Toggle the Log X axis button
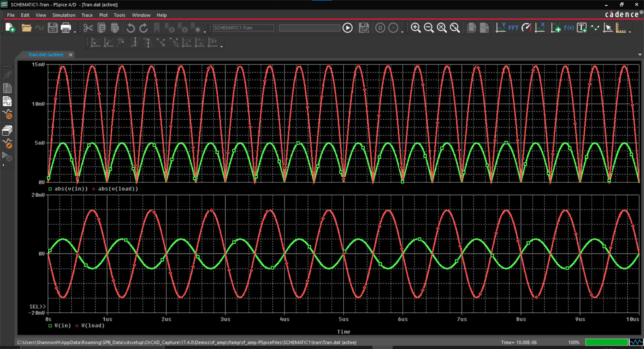This screenshot has height=349, width=644. pos(540,28)
